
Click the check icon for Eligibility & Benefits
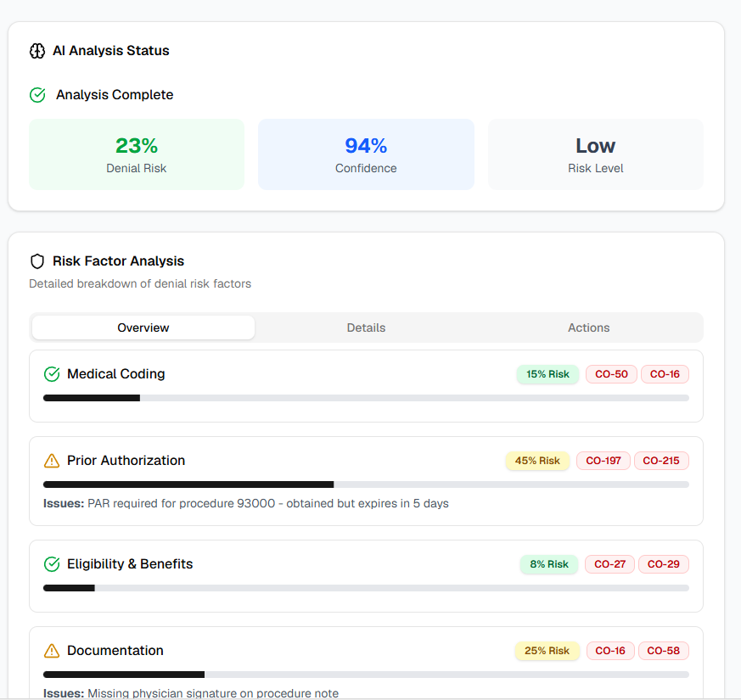[x=52, y=564]
